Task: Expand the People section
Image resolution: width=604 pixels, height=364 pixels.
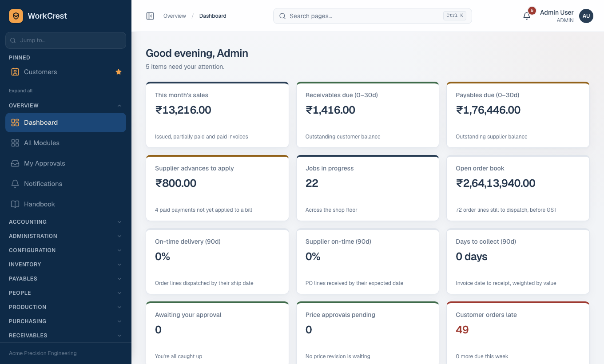Action: coord(66,293)
